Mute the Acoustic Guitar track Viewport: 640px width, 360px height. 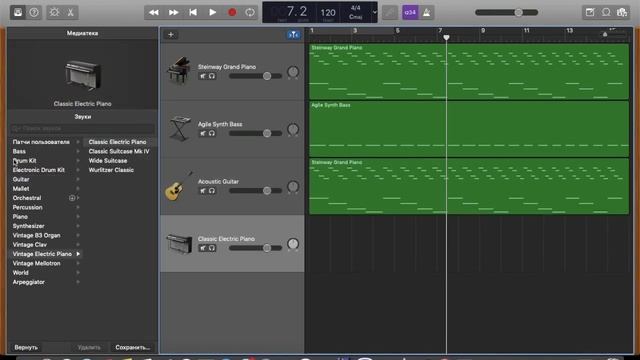tap(203, 191)
